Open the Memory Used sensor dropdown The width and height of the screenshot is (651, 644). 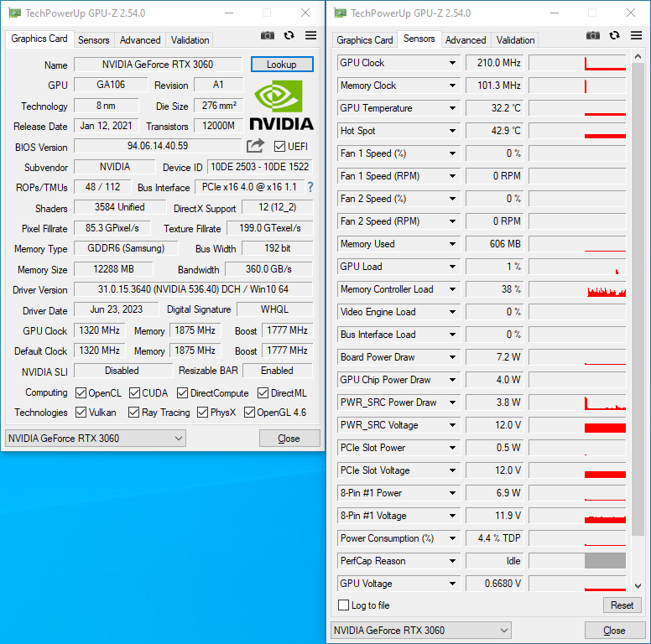click(x=452, y=244)
